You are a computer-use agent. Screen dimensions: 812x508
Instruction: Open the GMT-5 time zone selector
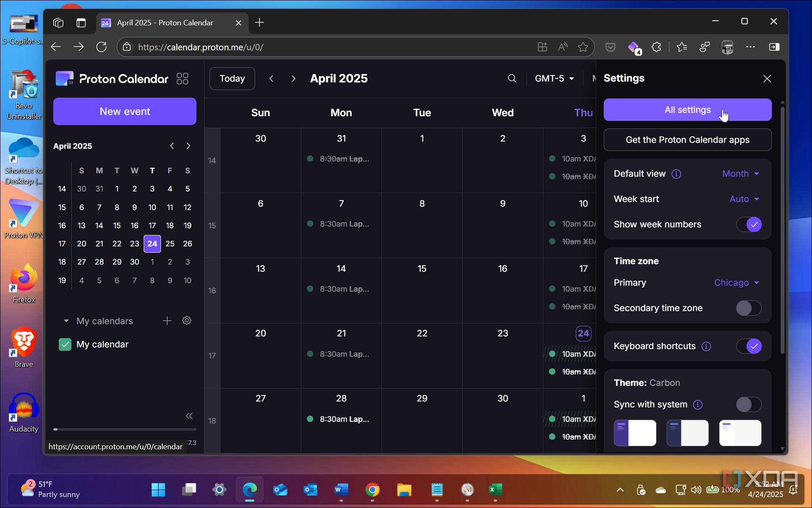(x=554, y=79)
